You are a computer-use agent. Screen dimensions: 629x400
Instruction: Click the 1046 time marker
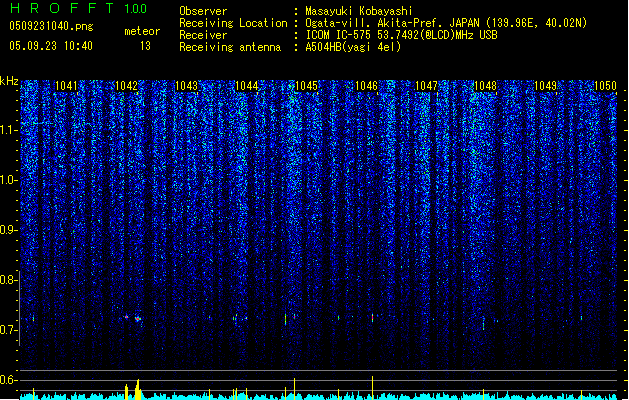pyautogui.click(x=366, y=86)
